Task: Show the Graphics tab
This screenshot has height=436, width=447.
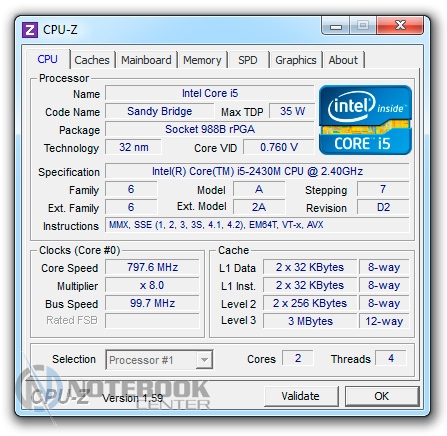Action: tap(296, 60)
